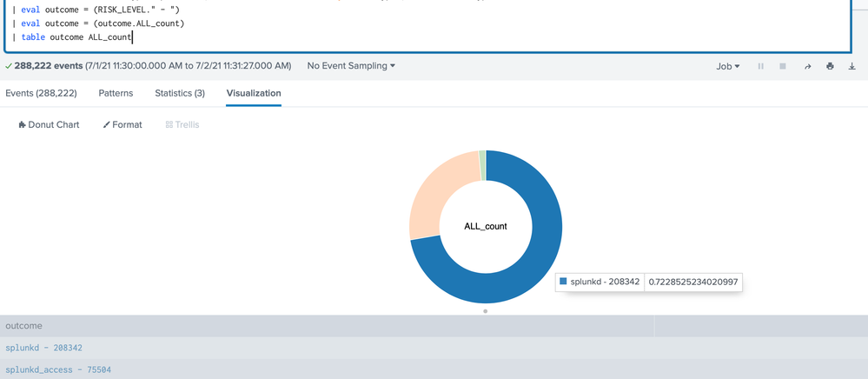Expand the No Event Sampling dropdown

[351, 66]
